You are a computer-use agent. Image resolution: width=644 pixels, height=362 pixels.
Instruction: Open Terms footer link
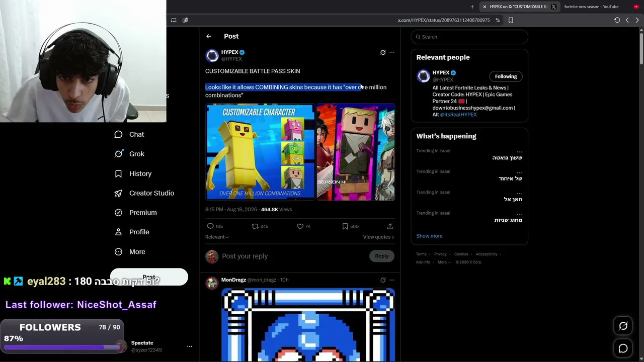(421, 254)
